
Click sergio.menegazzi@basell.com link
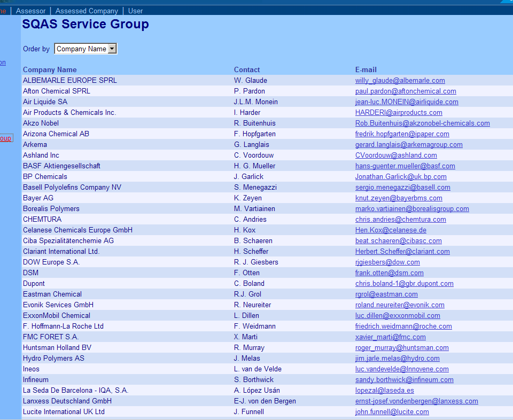[x=403, y=188]
